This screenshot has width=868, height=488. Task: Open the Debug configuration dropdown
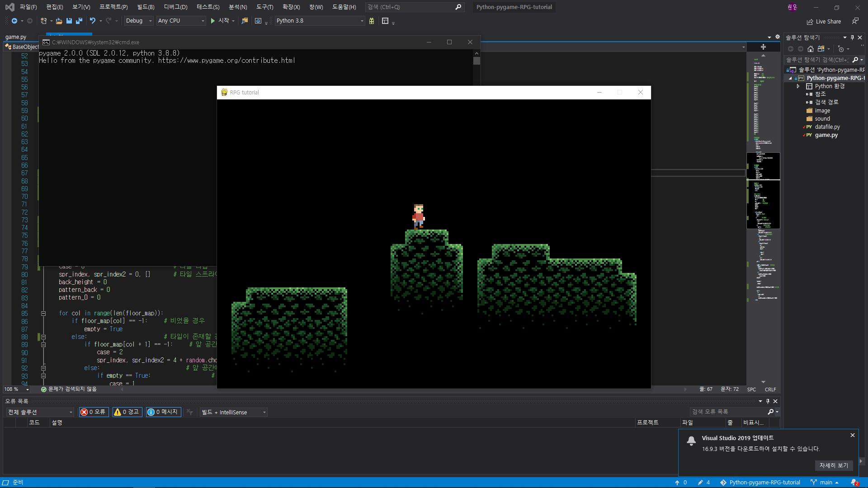[x=139, y=21]
